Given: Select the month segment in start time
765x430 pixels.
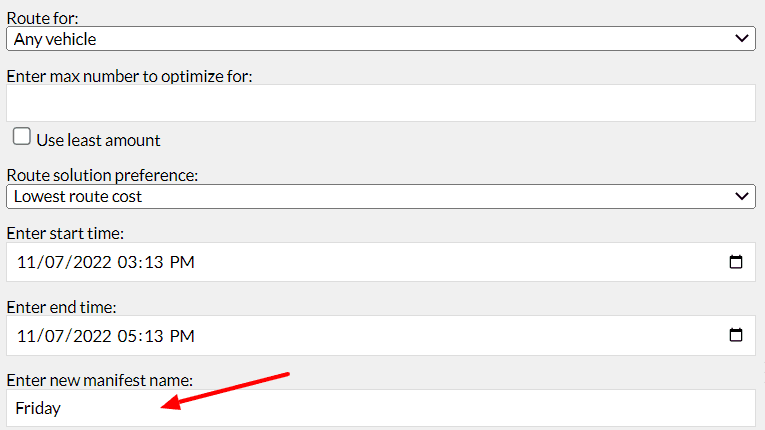Looking at the screenshot, I should click(x=27, y=263).
